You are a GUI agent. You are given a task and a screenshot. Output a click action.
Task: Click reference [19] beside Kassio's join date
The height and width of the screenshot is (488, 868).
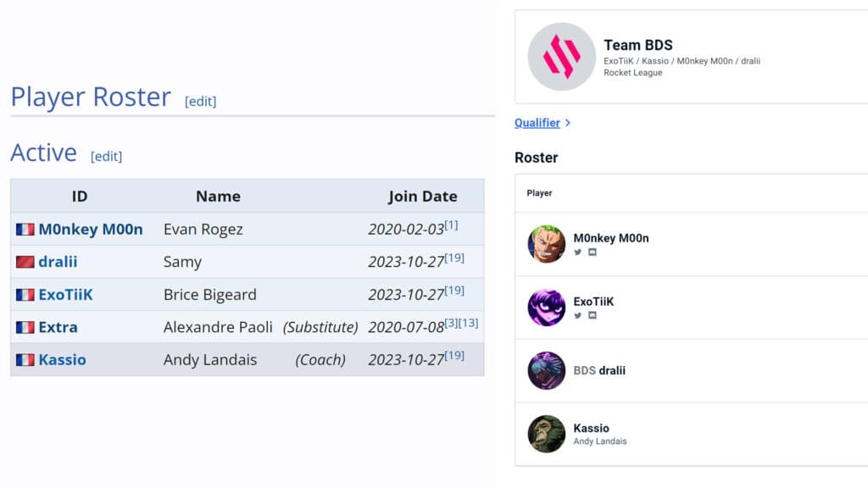[454, 353]
